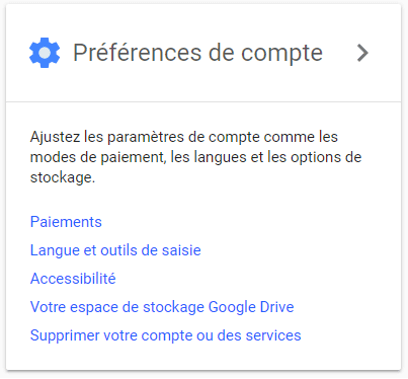
Task: Go to Accessibilité settings
Action: pyautogui.click(x=73, y=278)
